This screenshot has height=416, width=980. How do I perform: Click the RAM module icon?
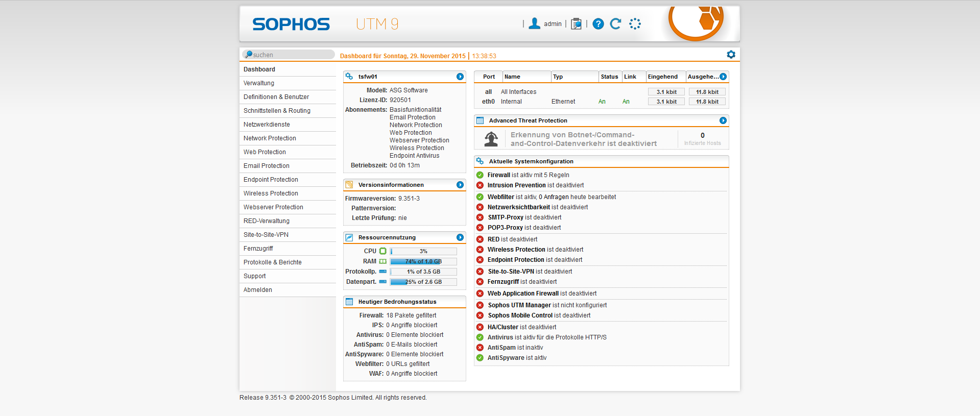[383, 261]
